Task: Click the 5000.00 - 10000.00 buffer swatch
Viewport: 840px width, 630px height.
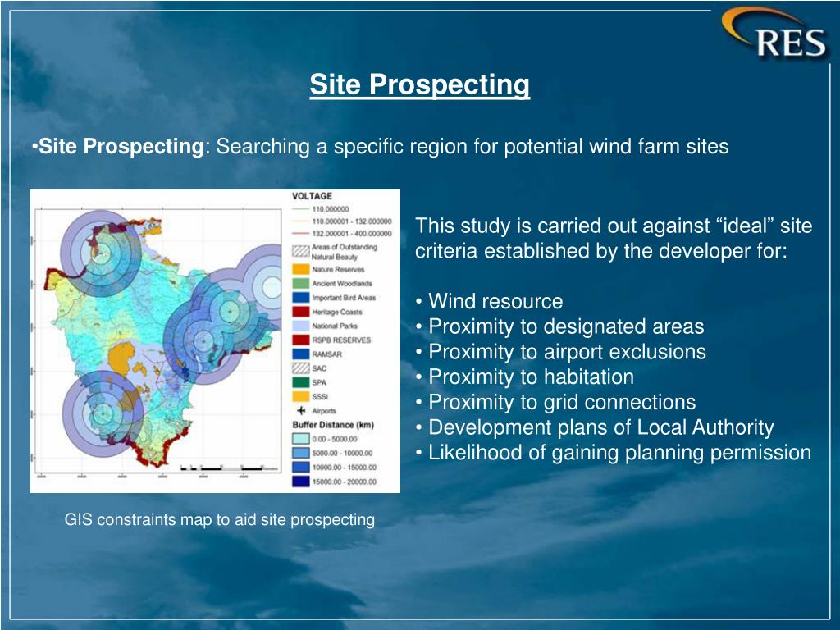Action: [x=301, y=453]
